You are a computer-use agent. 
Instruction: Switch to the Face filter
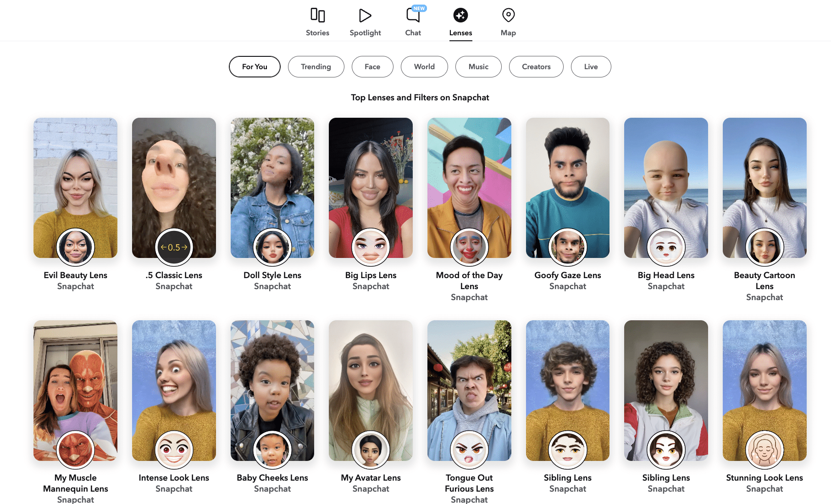pos(372,66)
